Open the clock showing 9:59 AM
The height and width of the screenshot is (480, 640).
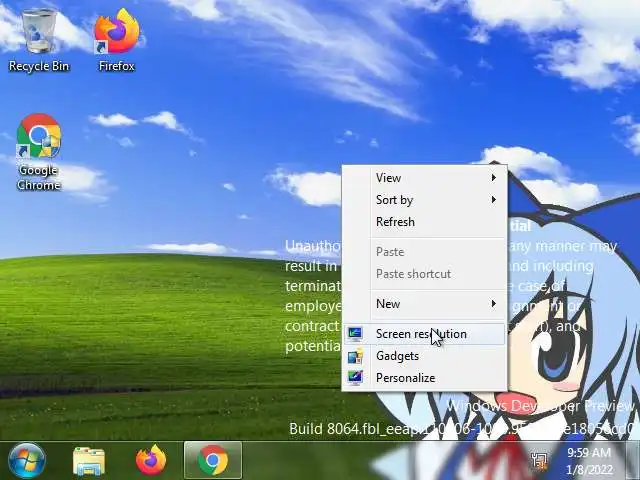coord(589,453)
